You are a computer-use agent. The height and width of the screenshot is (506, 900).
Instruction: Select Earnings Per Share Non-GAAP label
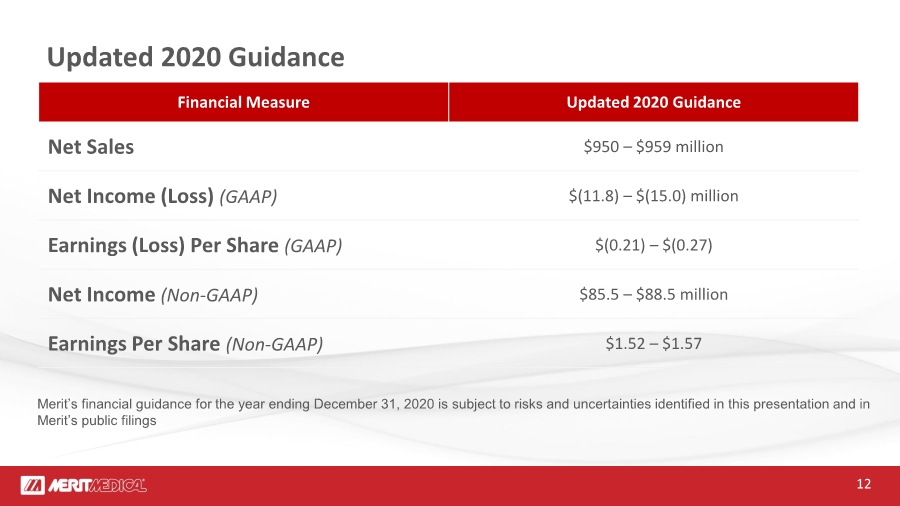pyautogui.click(x=185, y=344)
